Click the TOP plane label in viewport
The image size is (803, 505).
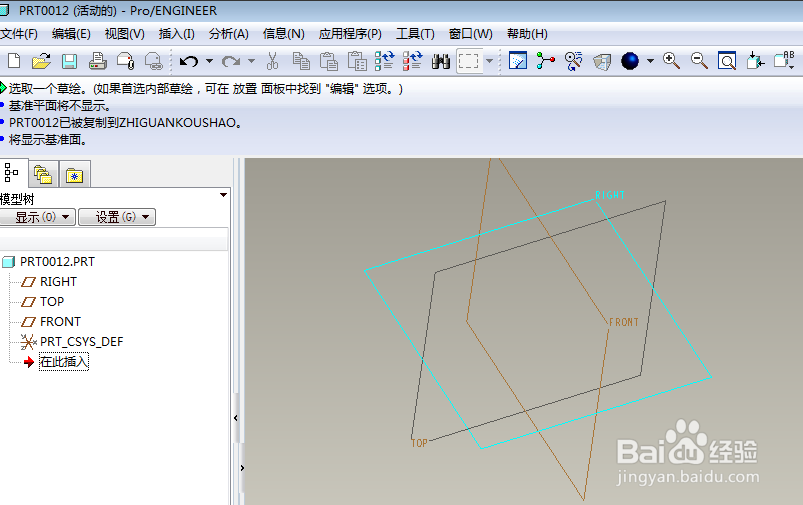tap(419, 443)
